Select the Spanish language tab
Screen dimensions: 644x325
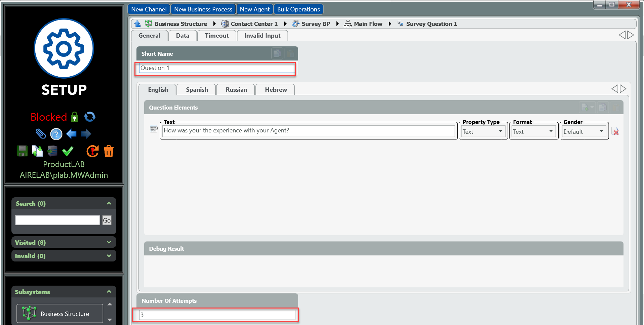click(x=197, y=90)
